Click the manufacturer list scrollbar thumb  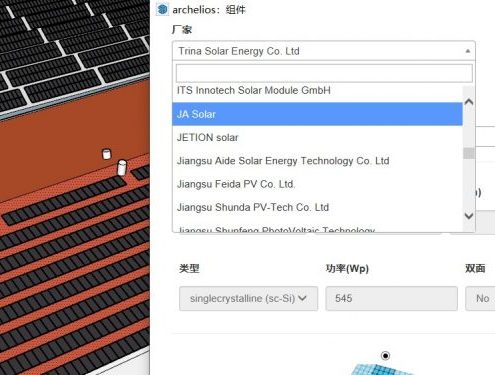coord(469,153)
